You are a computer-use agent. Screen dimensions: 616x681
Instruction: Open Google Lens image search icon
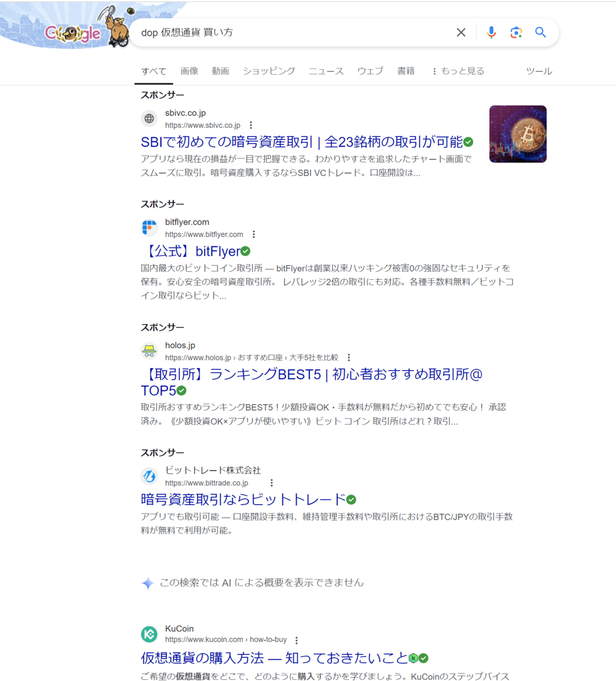[x=516, y=32]
